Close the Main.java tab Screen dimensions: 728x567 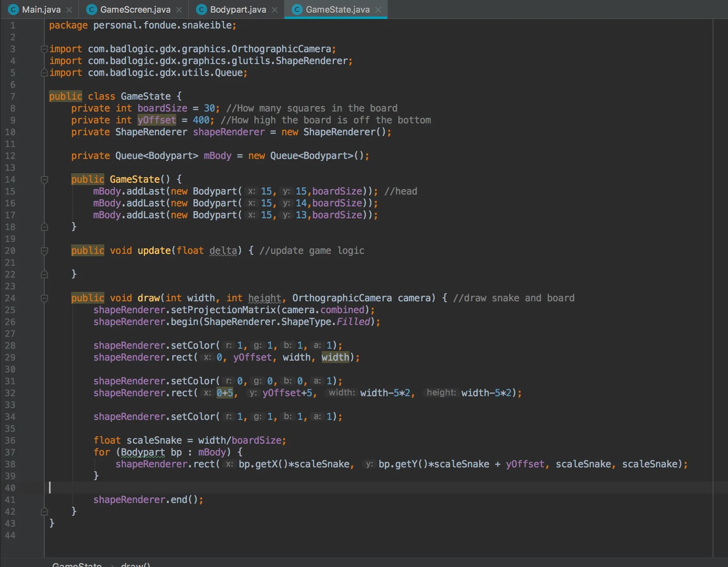(x=69, y=10)
